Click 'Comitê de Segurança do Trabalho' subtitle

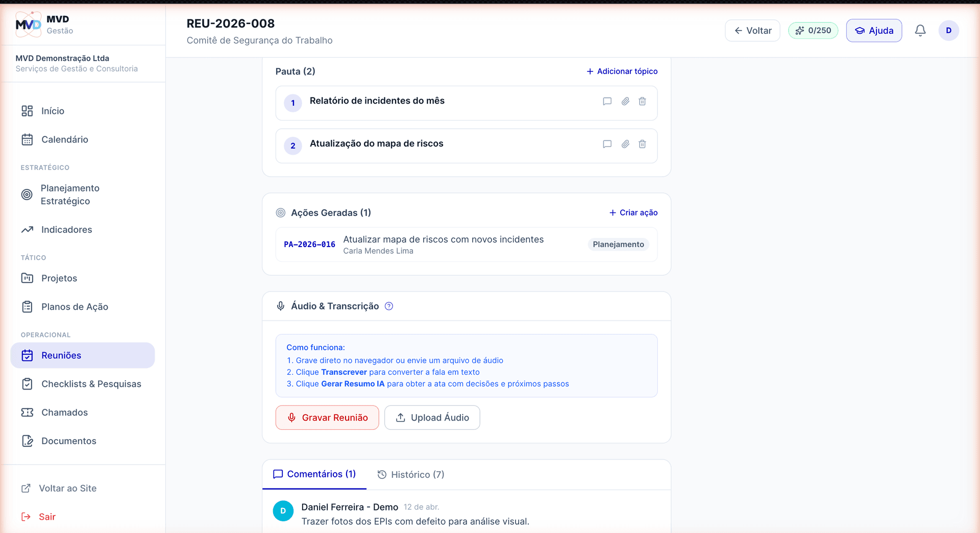[x=260, y=40]
